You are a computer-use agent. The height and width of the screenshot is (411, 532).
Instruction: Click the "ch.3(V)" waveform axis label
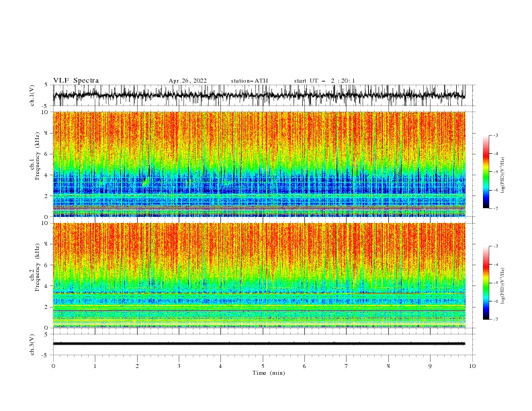tap(32, 345)
